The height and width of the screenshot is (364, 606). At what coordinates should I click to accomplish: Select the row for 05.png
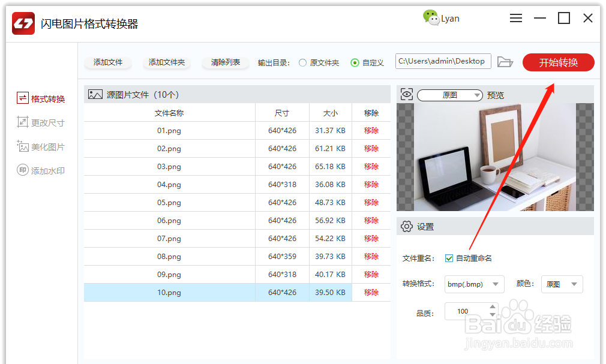169,202
